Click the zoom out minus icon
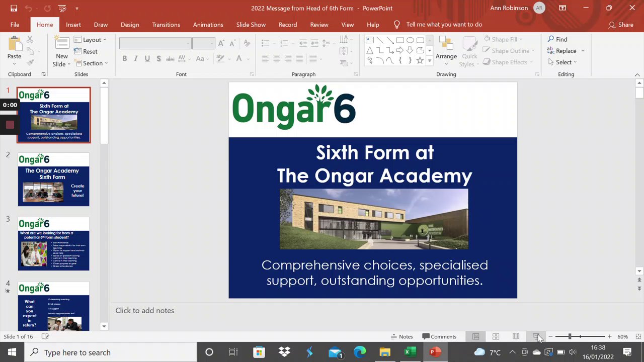The width and height of the screenshot is (644, 362). [x=550, y=336]
